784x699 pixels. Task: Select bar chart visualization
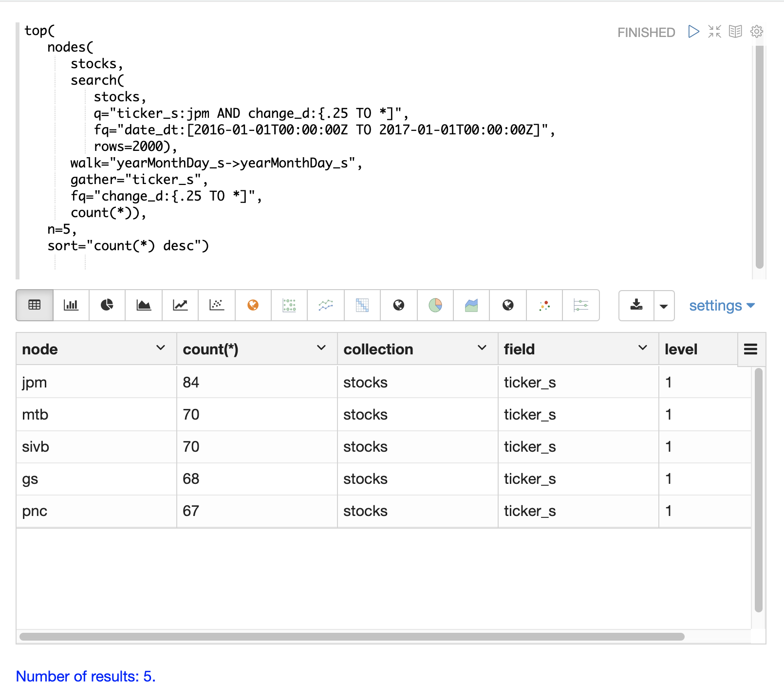coord(71,305)
